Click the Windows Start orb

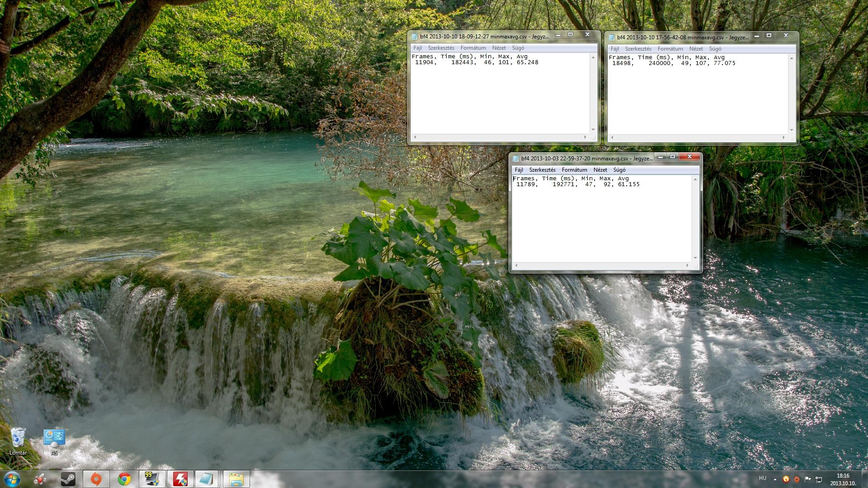[12, 479]
